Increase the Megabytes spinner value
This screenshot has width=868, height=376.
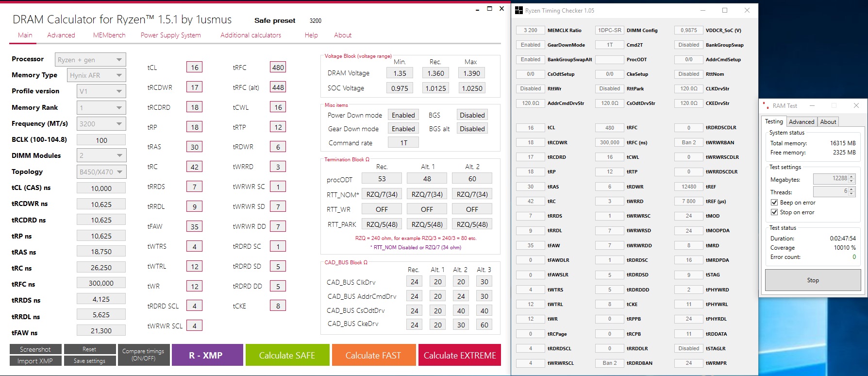click(851, 176)
